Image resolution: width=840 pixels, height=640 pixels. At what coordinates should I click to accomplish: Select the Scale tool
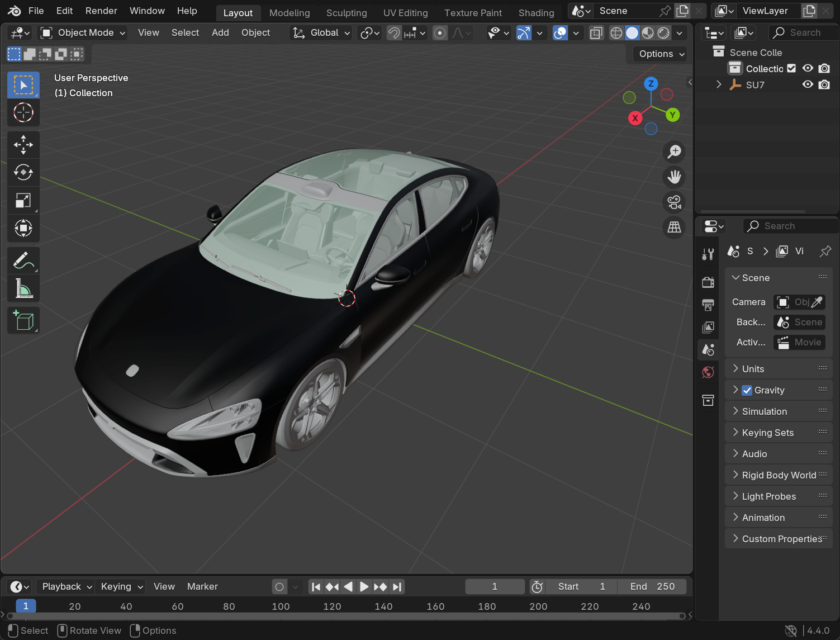click(23, 200)
